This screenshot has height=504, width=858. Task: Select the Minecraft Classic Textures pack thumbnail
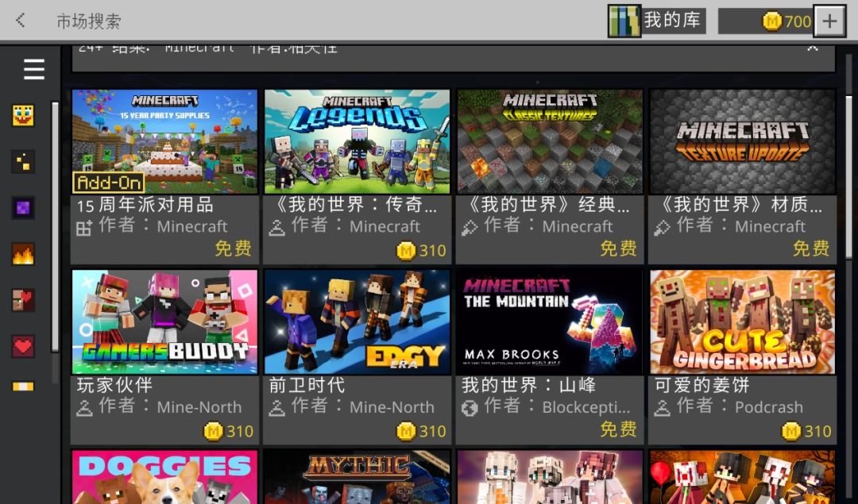tap(550, 141)
